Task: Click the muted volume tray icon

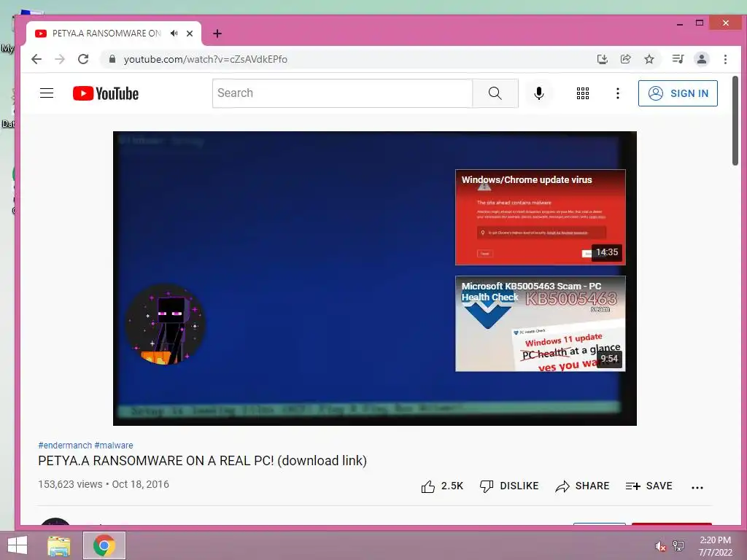Action: 660,546
